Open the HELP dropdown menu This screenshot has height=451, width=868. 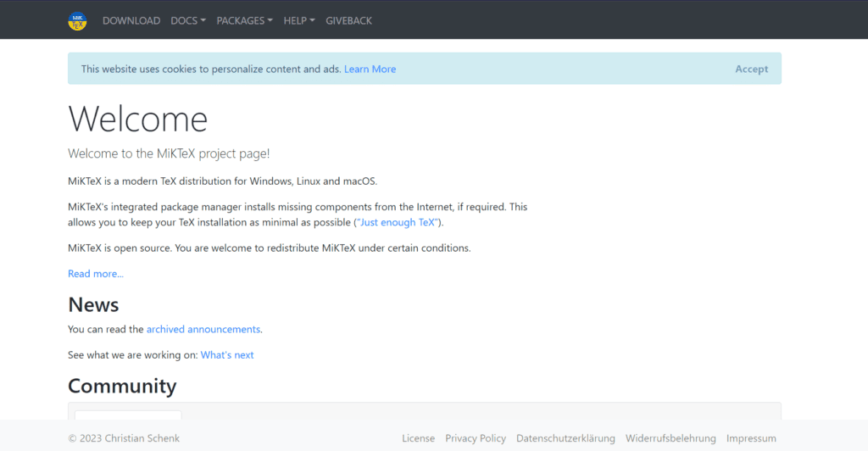click(x=299, y=20)
